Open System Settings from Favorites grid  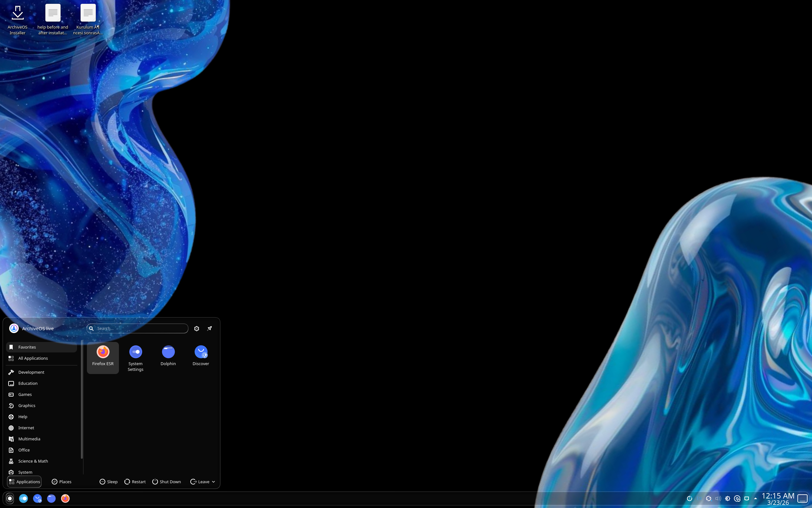tap(135, 358)
